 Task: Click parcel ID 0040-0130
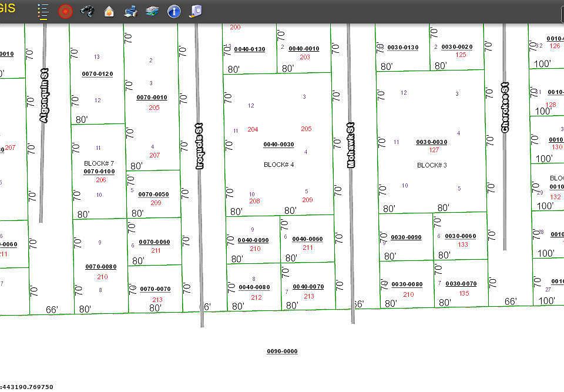pos(250,49)
